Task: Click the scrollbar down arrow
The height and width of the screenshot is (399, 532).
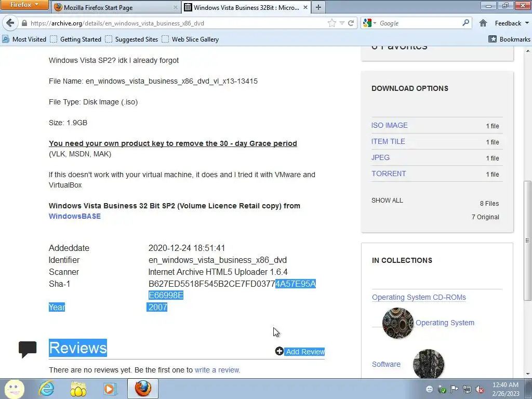Action: [528, 374]
